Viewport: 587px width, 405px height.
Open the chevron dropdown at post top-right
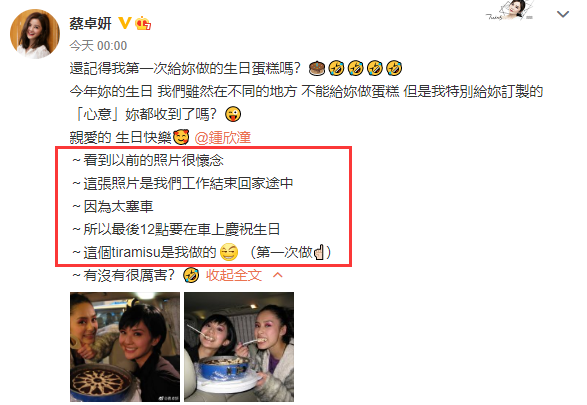tap(563, 14)
